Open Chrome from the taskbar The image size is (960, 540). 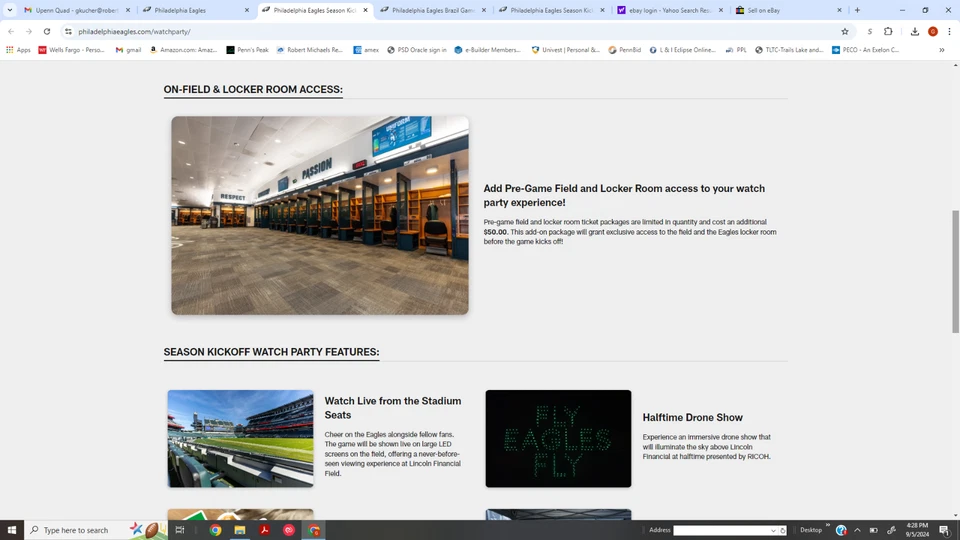[216, 530]
